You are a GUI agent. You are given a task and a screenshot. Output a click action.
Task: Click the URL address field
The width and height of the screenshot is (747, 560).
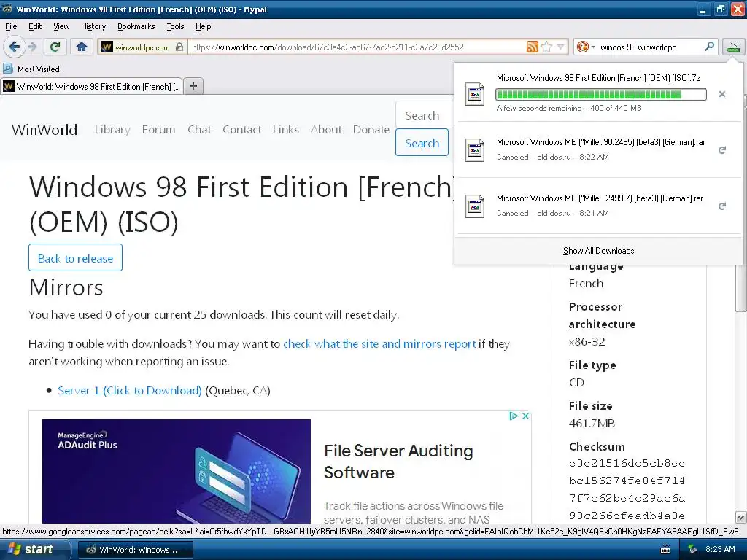tap(356, 47)
